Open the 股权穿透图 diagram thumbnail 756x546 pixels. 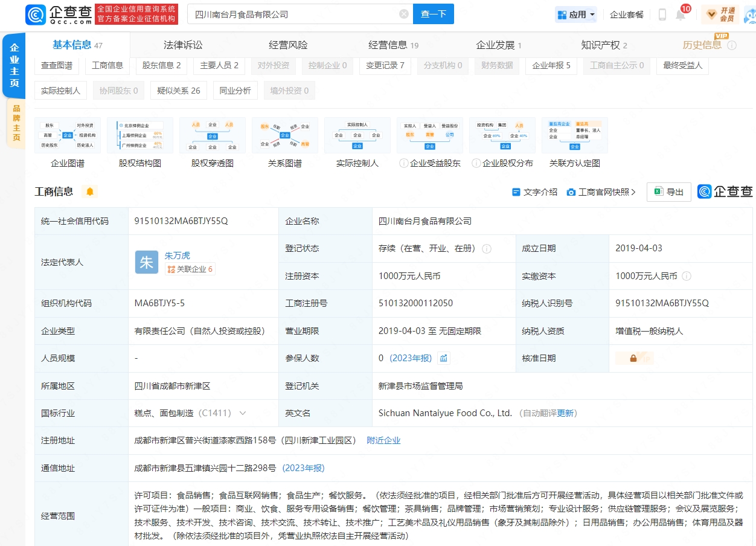click(x=213, y=135)
